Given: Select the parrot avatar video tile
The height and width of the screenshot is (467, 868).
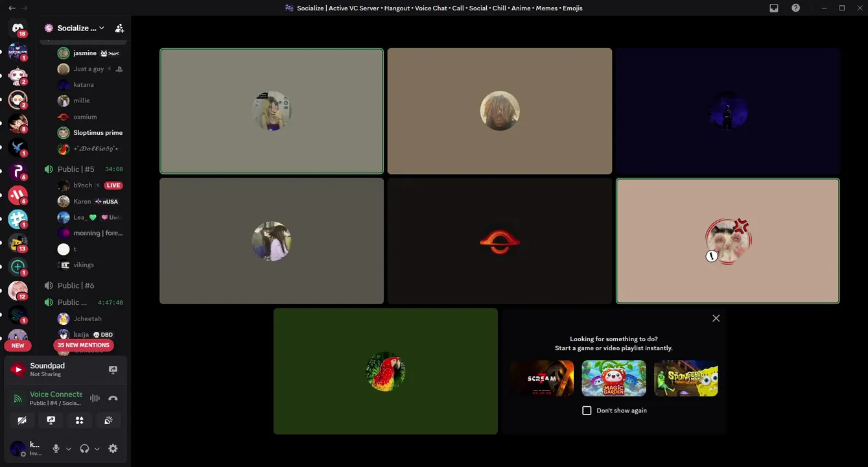Looking at the screenshot, I should click(386, 371).
